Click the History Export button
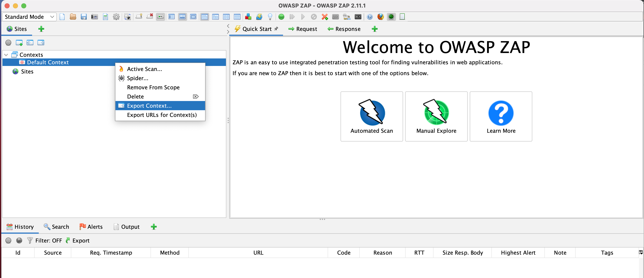The image size is (644, 278). (x=78, y=240)
